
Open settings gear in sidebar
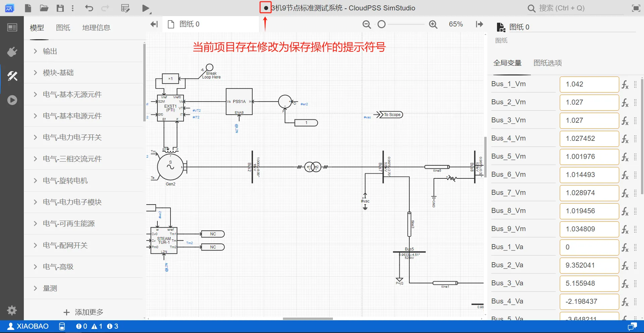pos(12,310)
